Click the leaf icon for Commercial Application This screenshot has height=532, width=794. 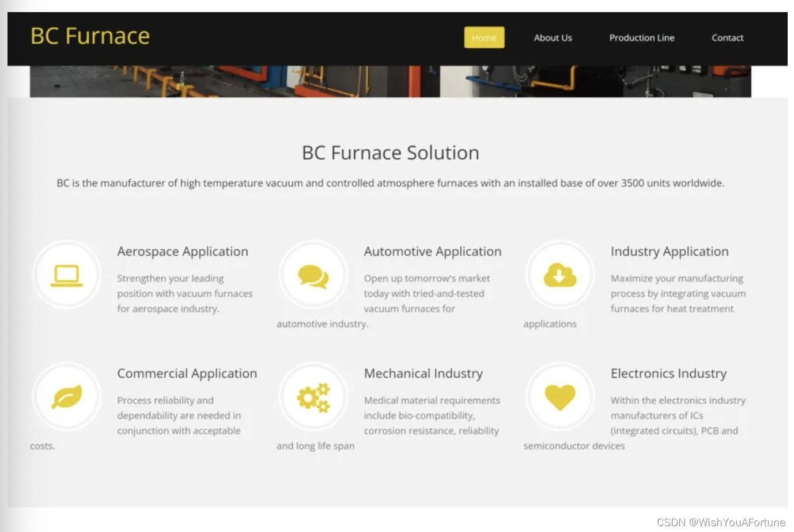pos(67,397)
